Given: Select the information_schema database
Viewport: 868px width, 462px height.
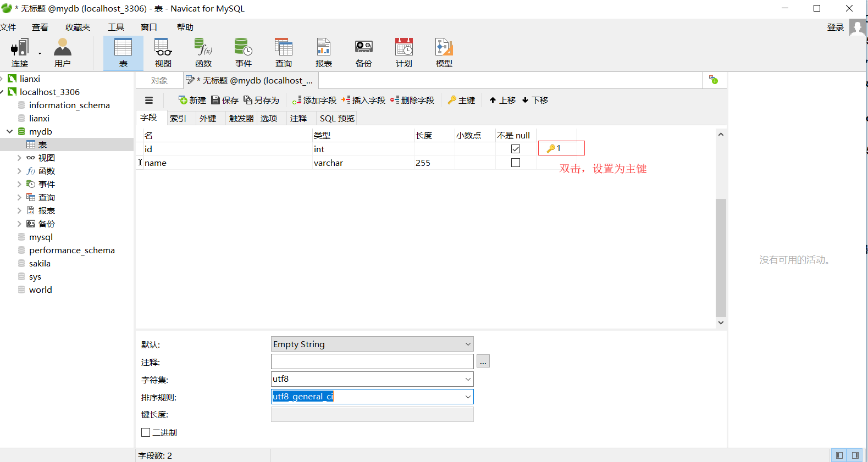Looking at the screenshot, I should (69, 105).
